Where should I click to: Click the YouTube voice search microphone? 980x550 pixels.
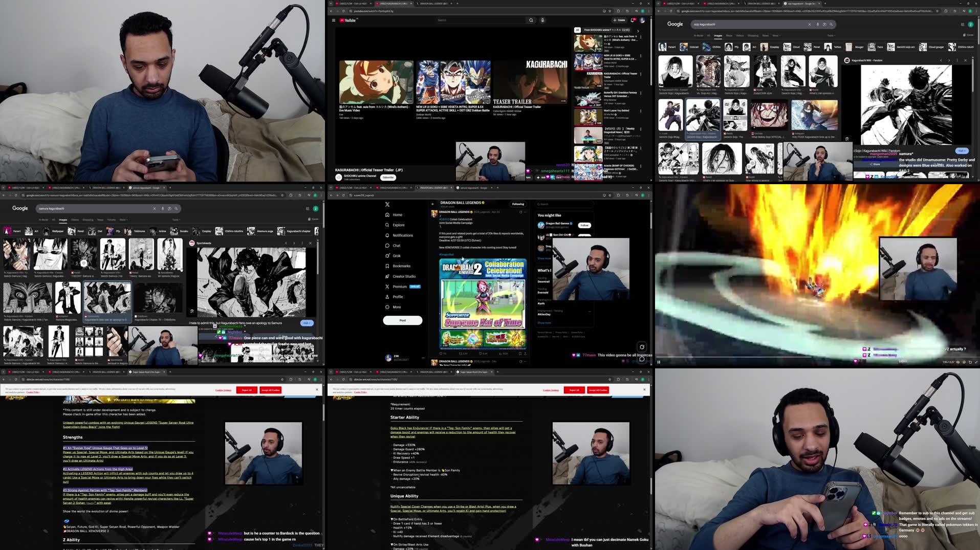542,20
